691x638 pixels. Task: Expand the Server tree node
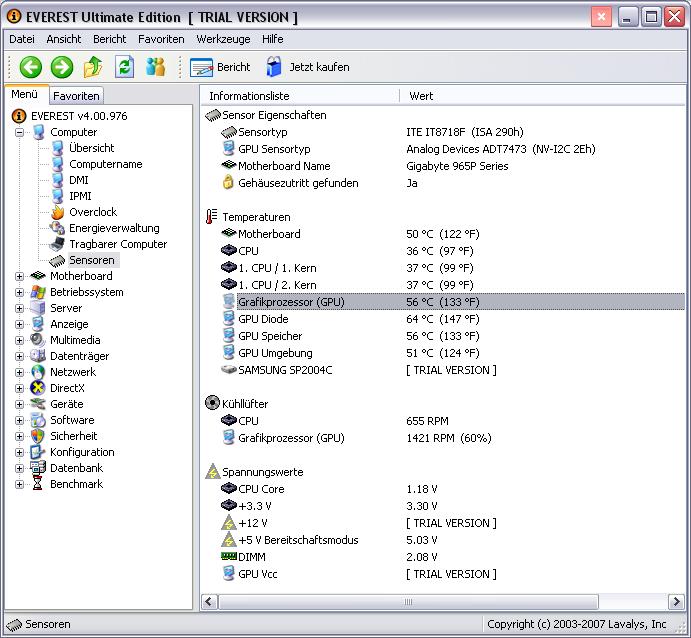click(19, 308)
